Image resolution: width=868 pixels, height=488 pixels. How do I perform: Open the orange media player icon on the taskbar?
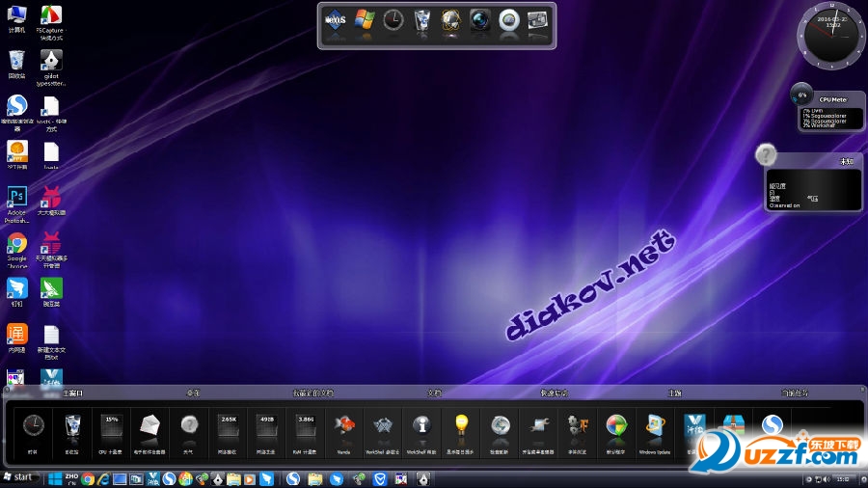(x=250, y=479)
